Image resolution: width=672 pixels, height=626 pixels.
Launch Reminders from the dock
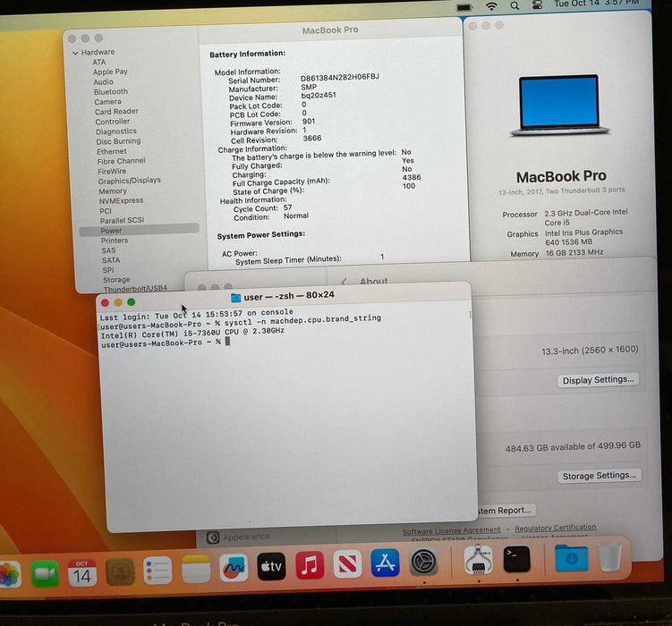tap(157, 570)
